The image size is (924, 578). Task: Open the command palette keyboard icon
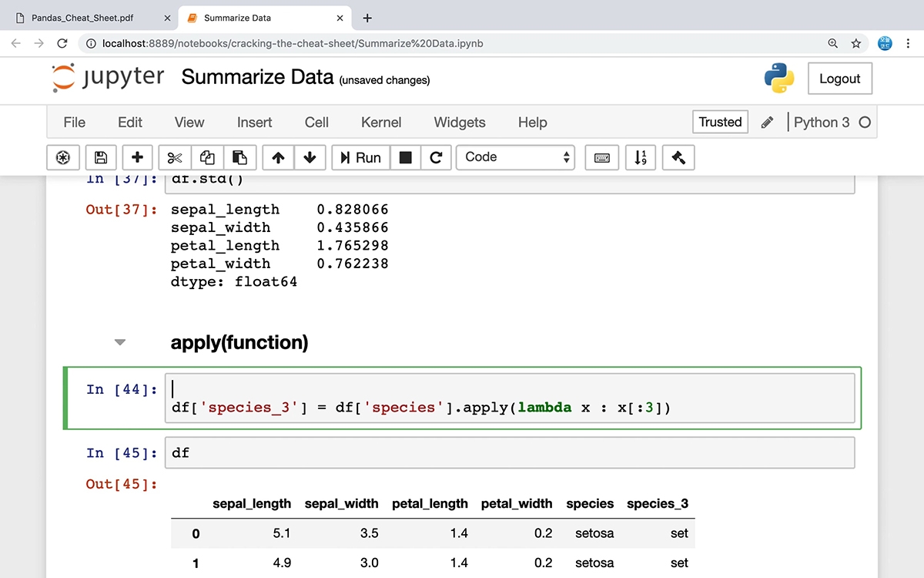coord(602,157)
